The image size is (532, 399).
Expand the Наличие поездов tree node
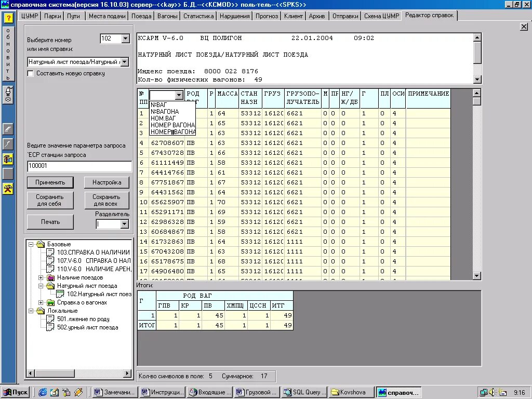(41, 277)
